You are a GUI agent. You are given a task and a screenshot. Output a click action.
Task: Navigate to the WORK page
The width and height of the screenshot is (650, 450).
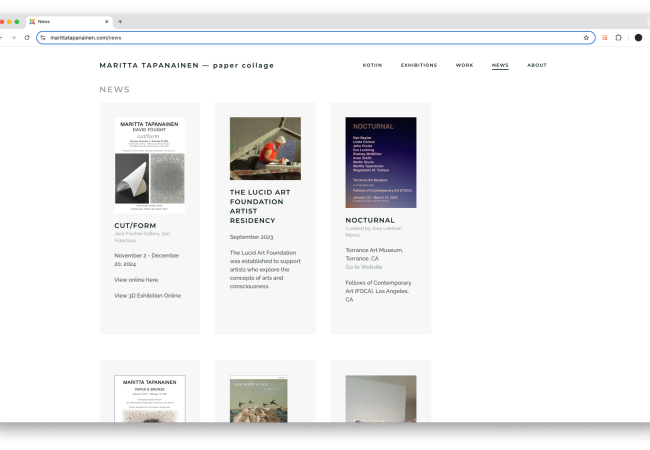(464, 65)
